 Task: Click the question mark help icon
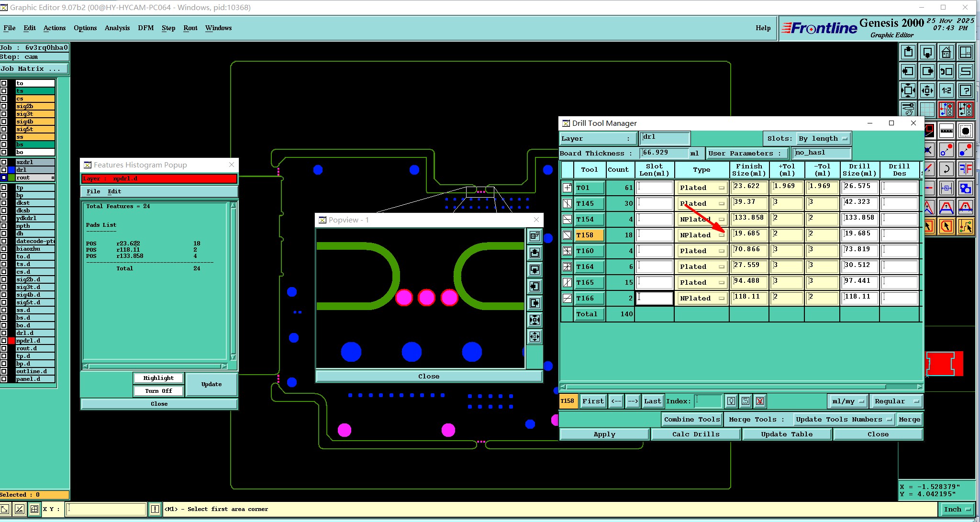point(965,90)
